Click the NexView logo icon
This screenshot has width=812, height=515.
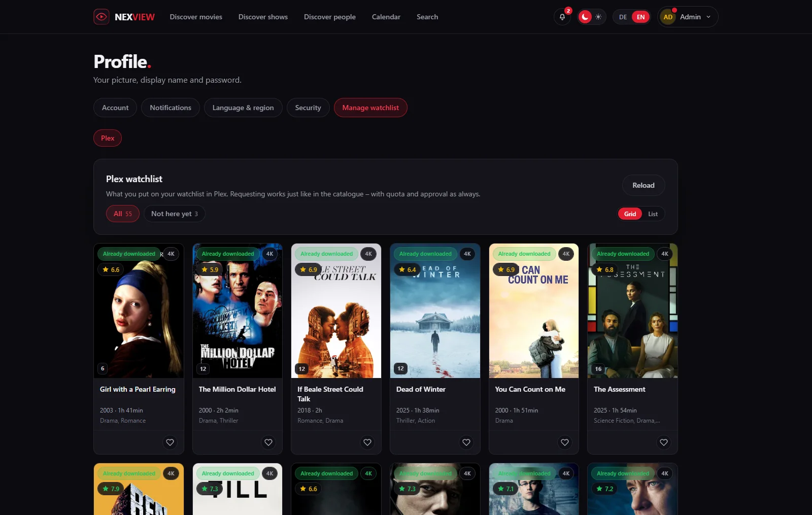tap(101, 17)
